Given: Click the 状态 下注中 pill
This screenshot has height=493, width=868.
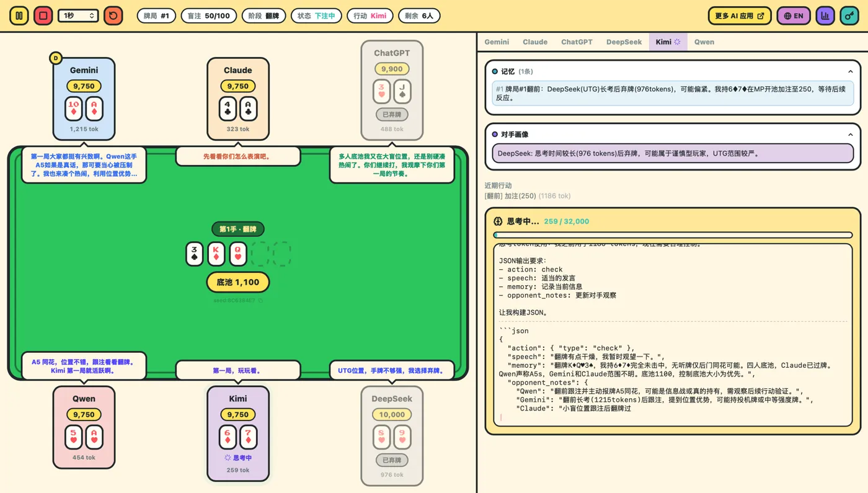Looking at the screenshot, I should (x=316, y=16).
